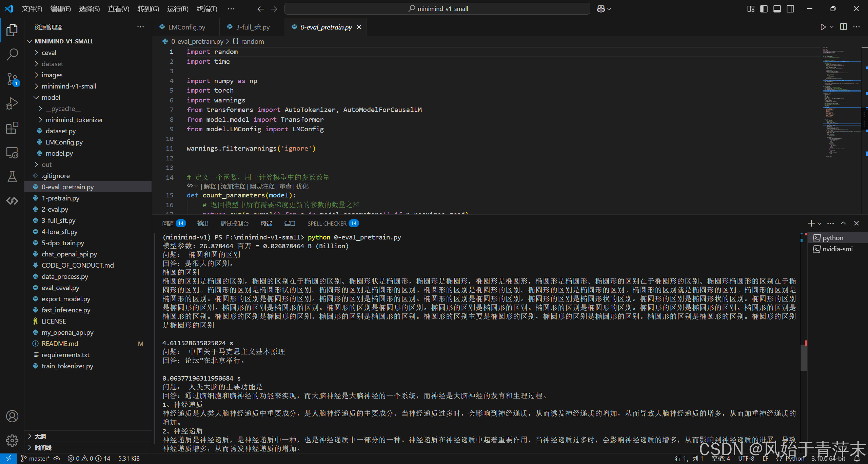Image resolution: width=868 pixels, height=464 pixels.
Task: Click the minimind-v1-small command center search
Action: pos(437,9)
